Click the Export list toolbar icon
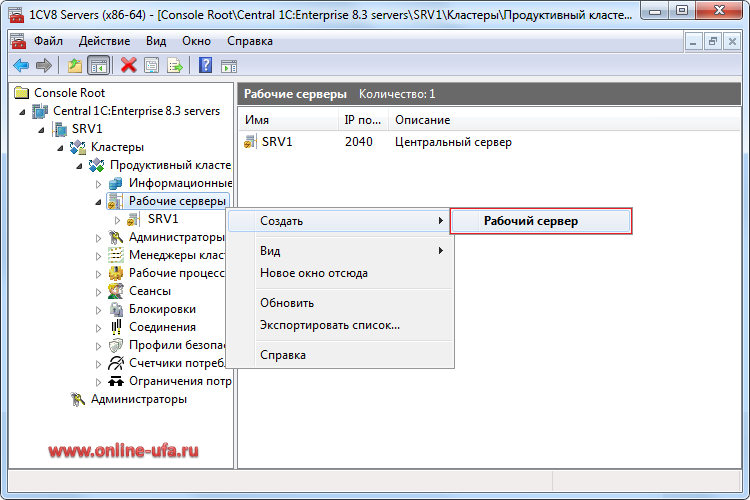750x500 pixels. [x=175, y=65]
